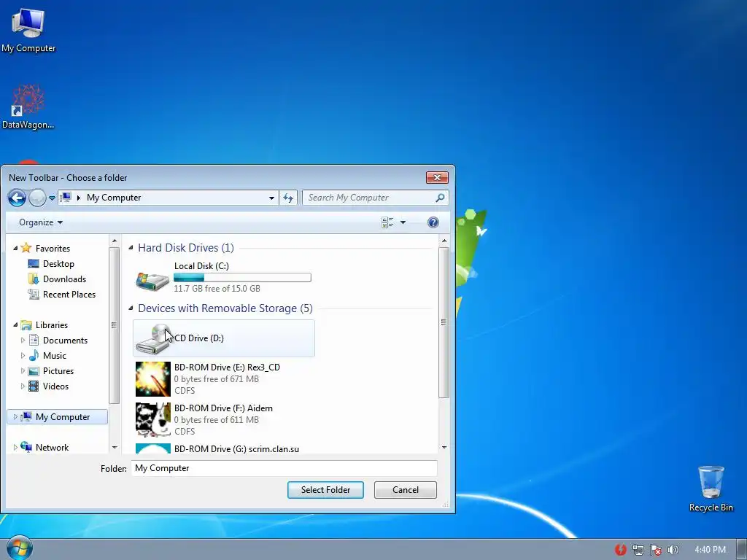Select Local Disk (C:) drive icon
The height and width of the screenshot is (560, 747).
pyautogui.click(x=152, y=281)
